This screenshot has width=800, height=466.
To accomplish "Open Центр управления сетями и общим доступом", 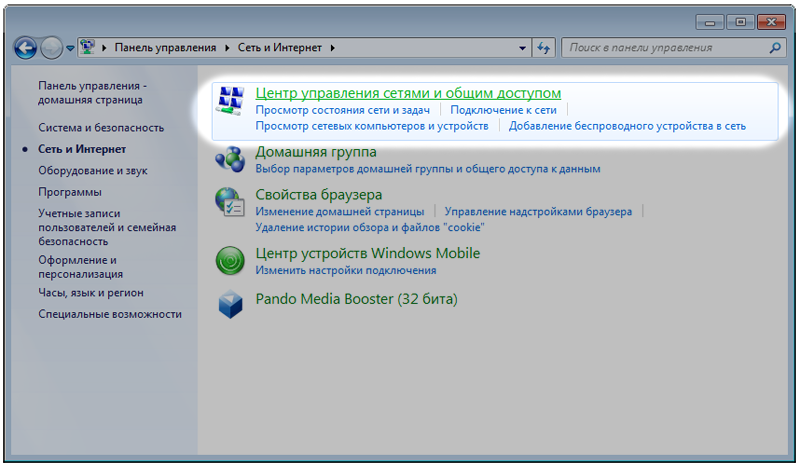I will pos(408,93).
